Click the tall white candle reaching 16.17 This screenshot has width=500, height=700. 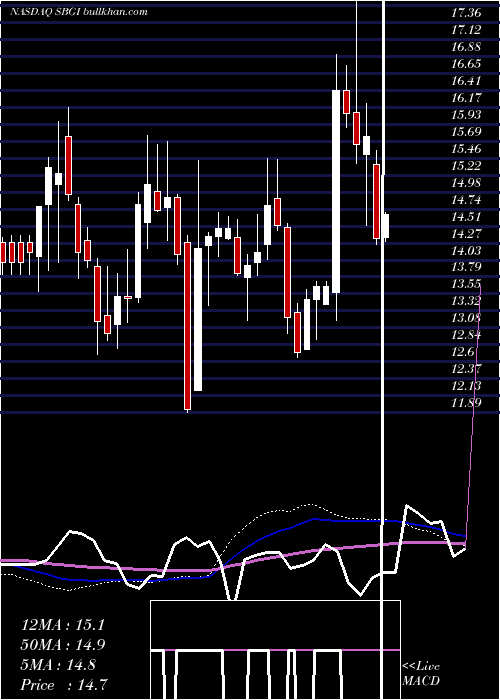click(x=336, y=192)
